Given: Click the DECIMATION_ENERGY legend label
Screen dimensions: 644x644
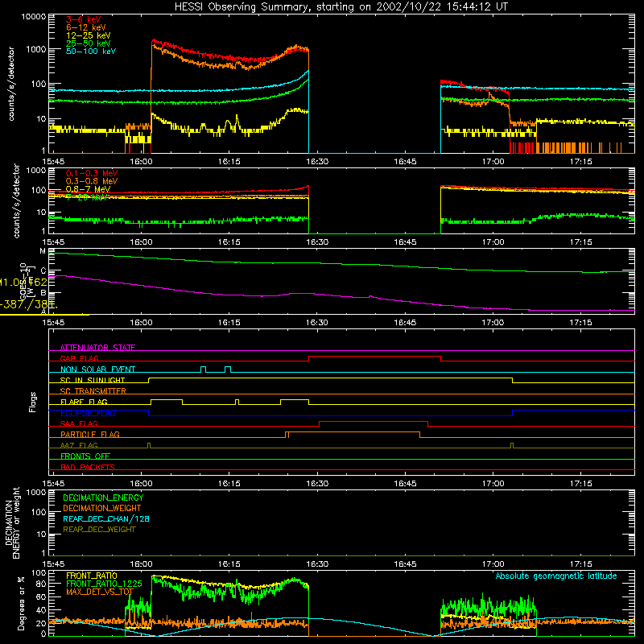Looking at the screenshot, I should [103, 497].
